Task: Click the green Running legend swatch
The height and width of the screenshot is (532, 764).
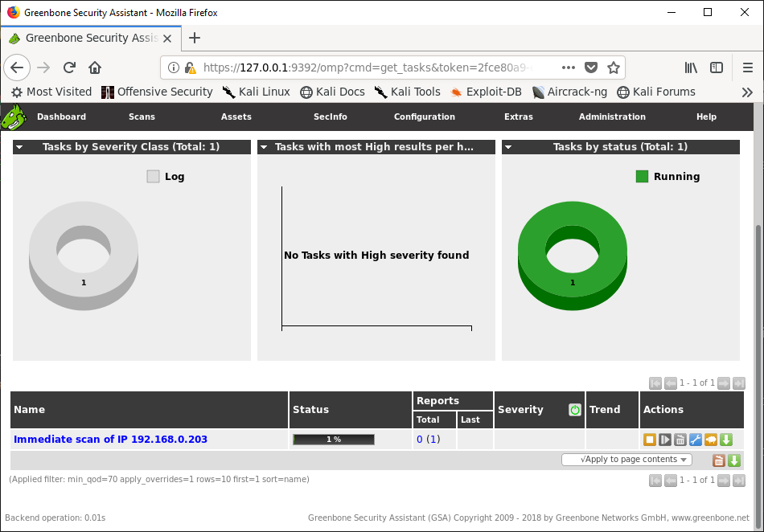Action: point(643,176)
